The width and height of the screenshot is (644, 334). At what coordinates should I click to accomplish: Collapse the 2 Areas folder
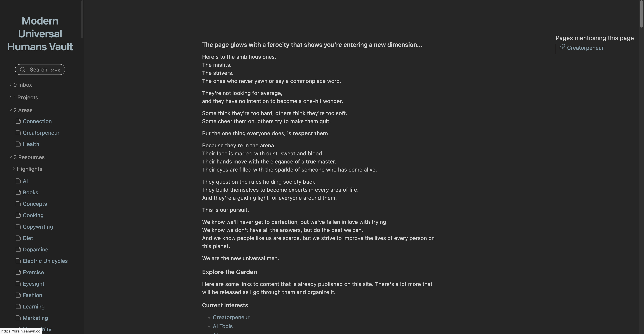point(10,110)
